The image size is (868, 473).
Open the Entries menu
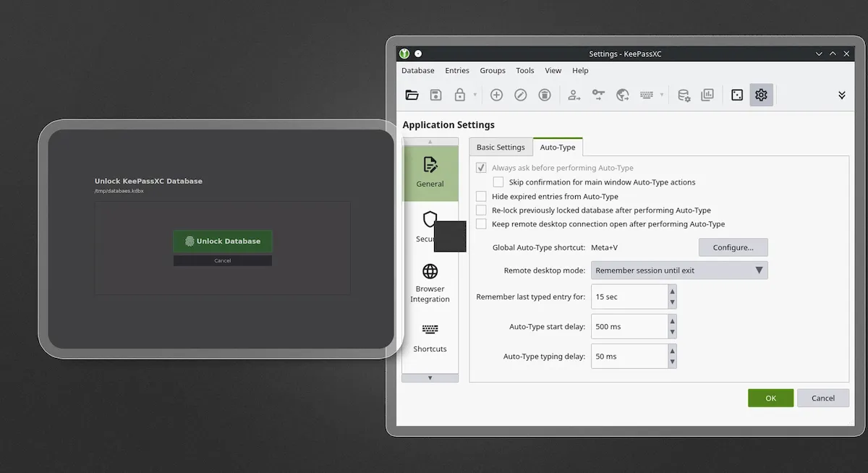(x=457, y=71)
